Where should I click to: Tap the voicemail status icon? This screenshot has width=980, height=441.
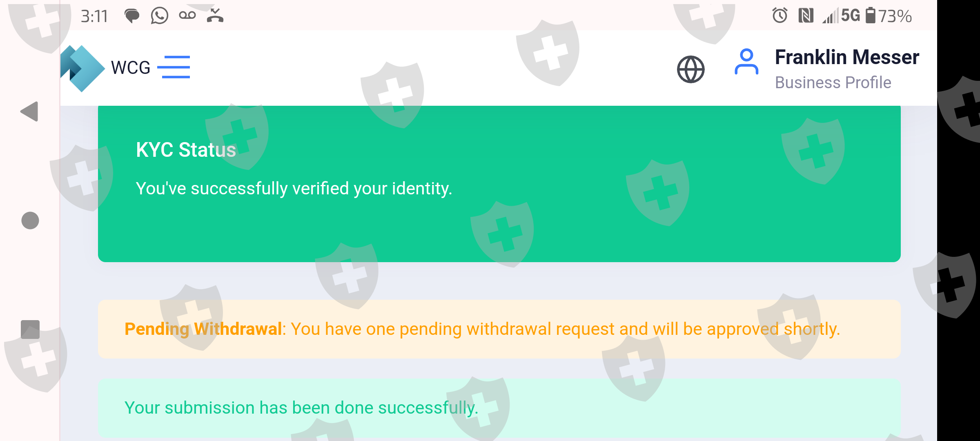(x=187, y=16)
